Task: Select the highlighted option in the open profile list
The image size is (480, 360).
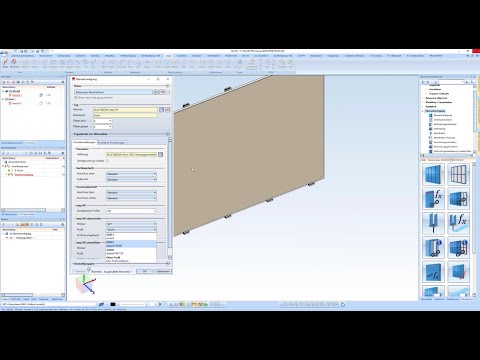Action: [x=131, y=244]
